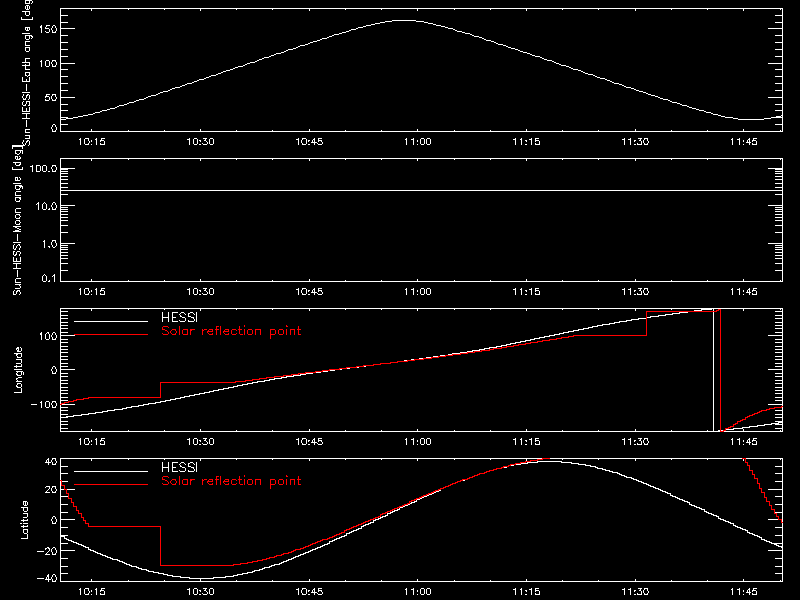Select the 11:45 time label under the Earth angle plot

[744, 142]
